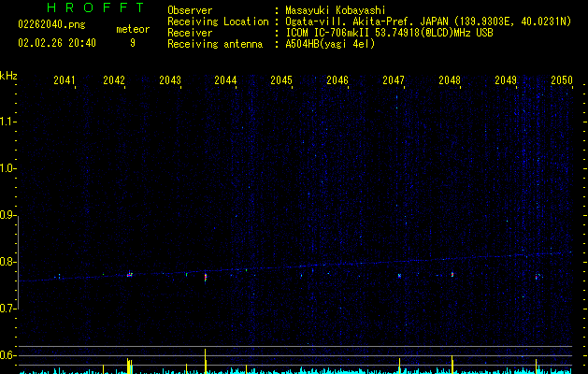Click the date stamp 02.02.26 20:40
Viewport: 588px width, 374px height.
57,43
